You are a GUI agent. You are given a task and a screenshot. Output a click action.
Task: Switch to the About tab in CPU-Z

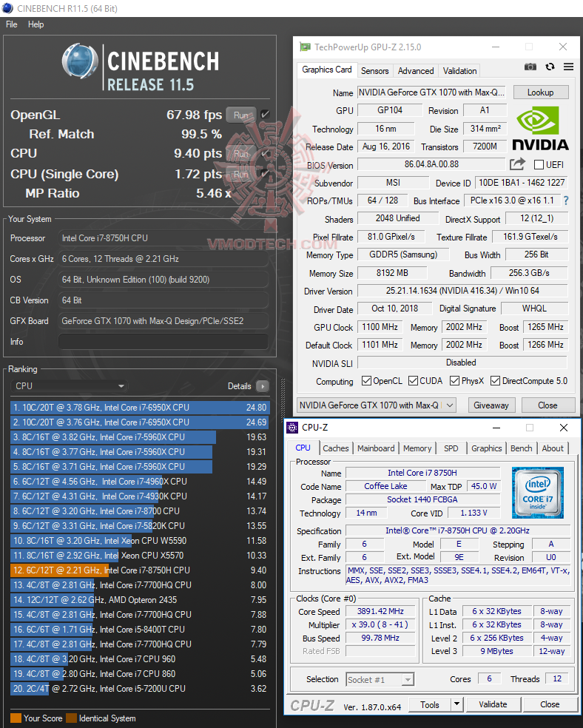pos(553,448)
